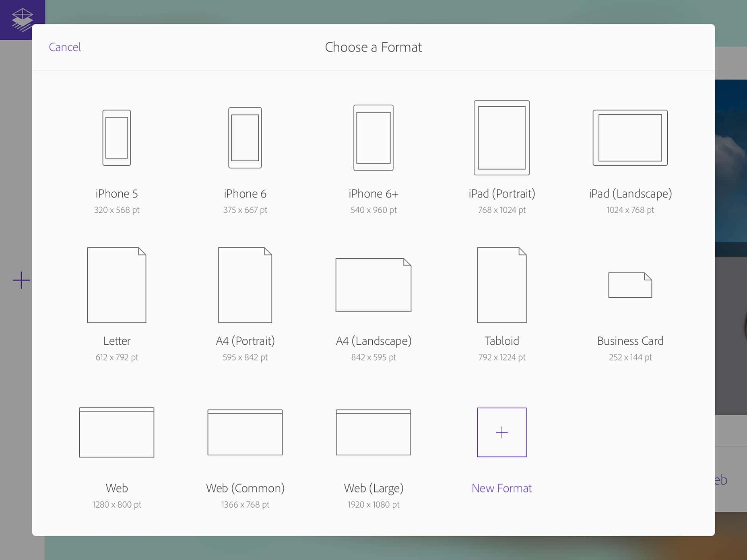Viewport: 747px width, 560px height.
Task: Click the plus symbol on the left sidebar
Action: coord(21,280)
